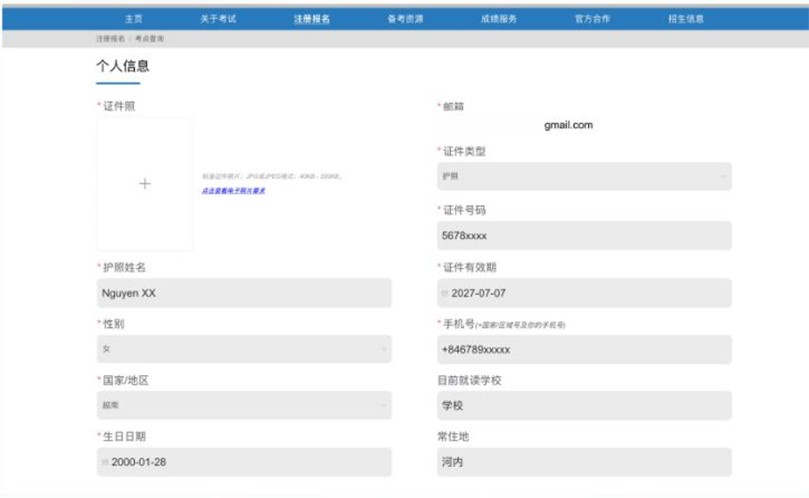The height and width of the screenshot is (498, 809).
Task: Open the 证件类型 dropdown showing 护照
Action: [x=584, y=177]
